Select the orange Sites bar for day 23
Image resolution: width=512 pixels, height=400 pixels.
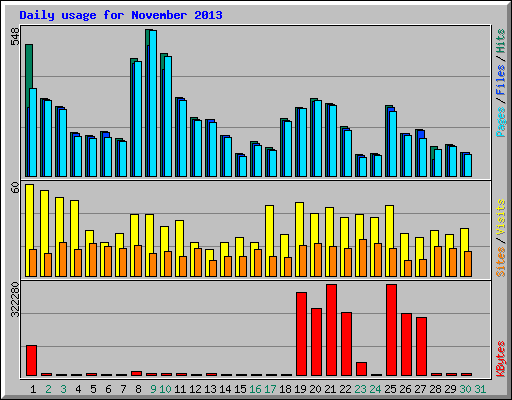pyautogui.click(x=363, y=258)
